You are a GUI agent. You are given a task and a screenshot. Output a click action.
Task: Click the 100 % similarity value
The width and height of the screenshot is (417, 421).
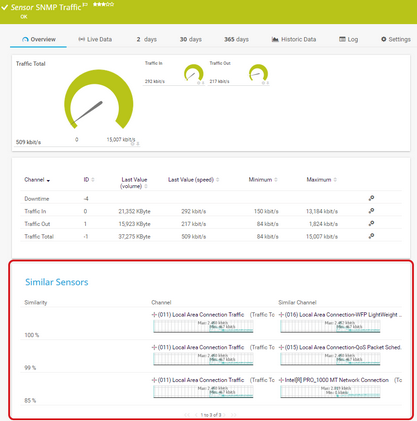pos(32,335)
